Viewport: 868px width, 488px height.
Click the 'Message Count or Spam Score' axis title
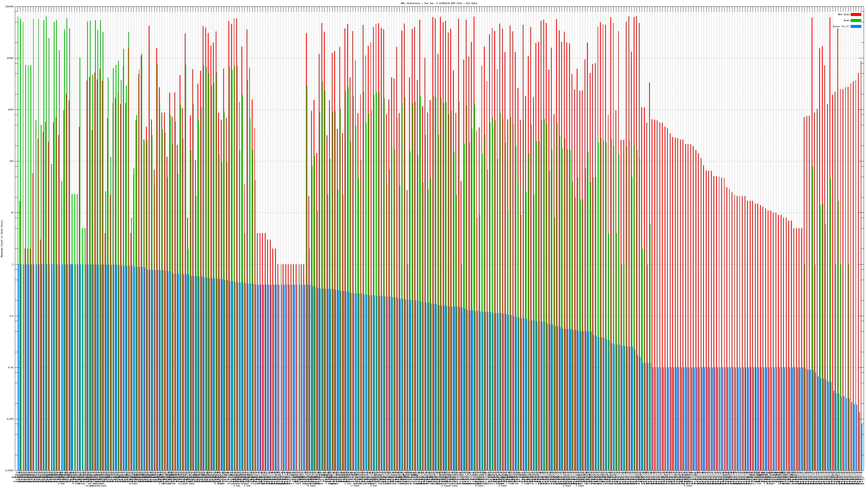pyautogui.click(x=2, y=239)
